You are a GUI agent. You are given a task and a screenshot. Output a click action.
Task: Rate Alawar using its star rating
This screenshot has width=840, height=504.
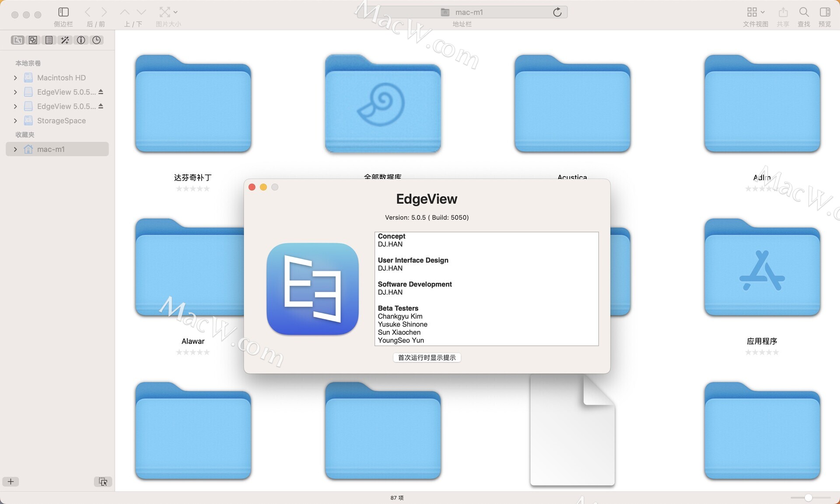[x=193, y=352]
